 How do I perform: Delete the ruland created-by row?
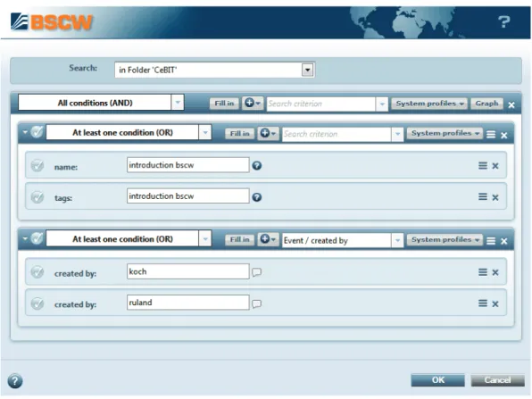(x=495, y=304)
